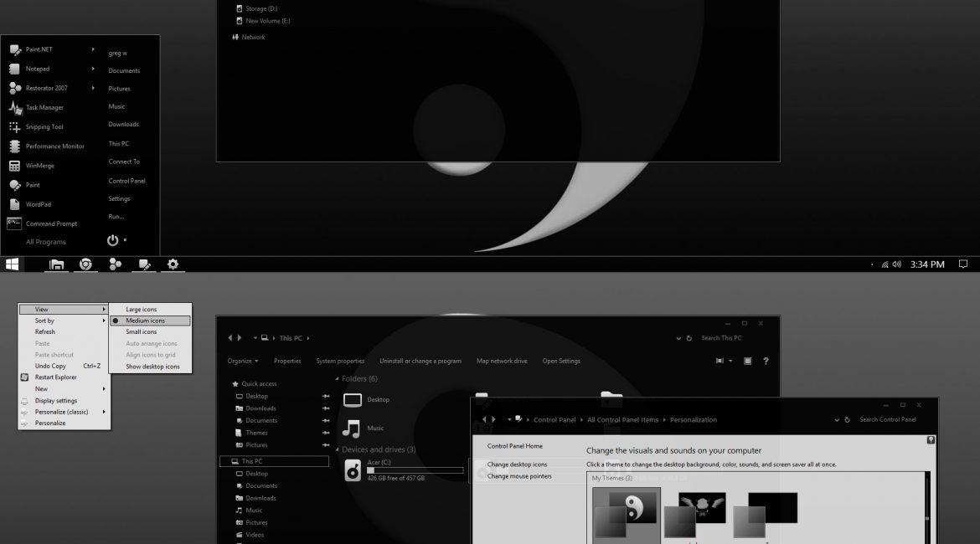Click the back arrow in This PC window
980x544 pixels.
click(x=230, y=338)
